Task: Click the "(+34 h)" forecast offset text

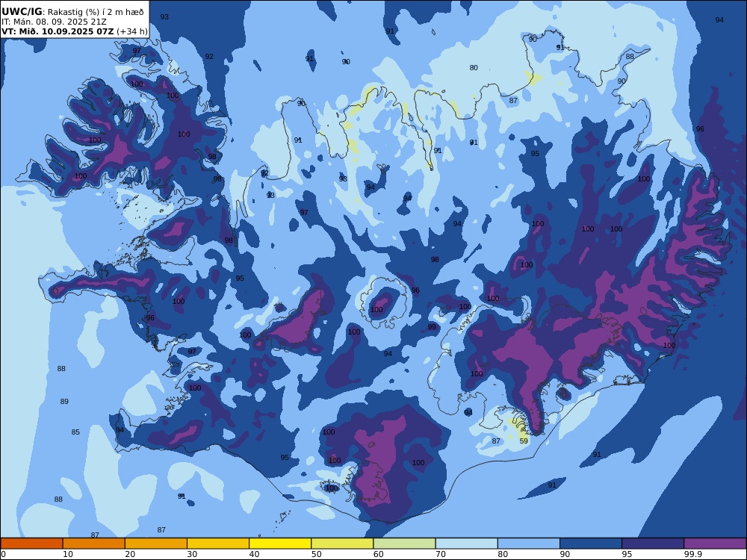Action: (x=132, y=31)
